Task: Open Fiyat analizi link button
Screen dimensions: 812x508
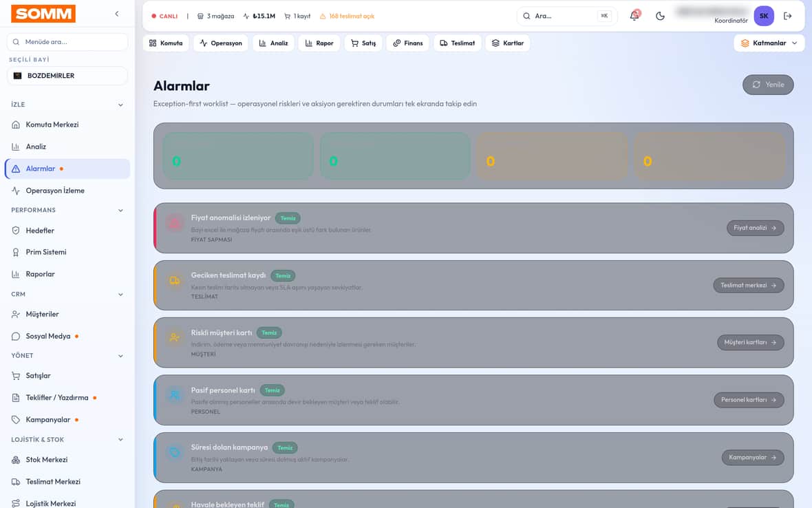Action: [755, 228]
